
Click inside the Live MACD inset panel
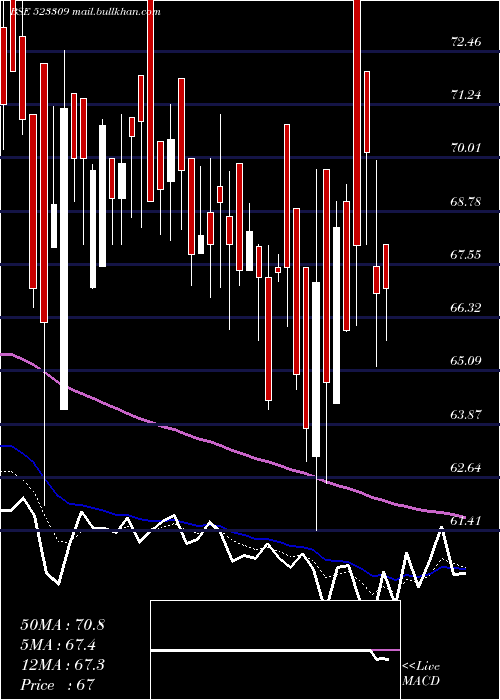[x=275, y=650]
